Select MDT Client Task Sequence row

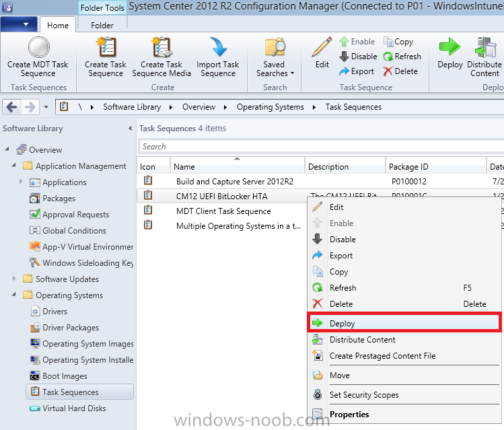pos(222,211)
